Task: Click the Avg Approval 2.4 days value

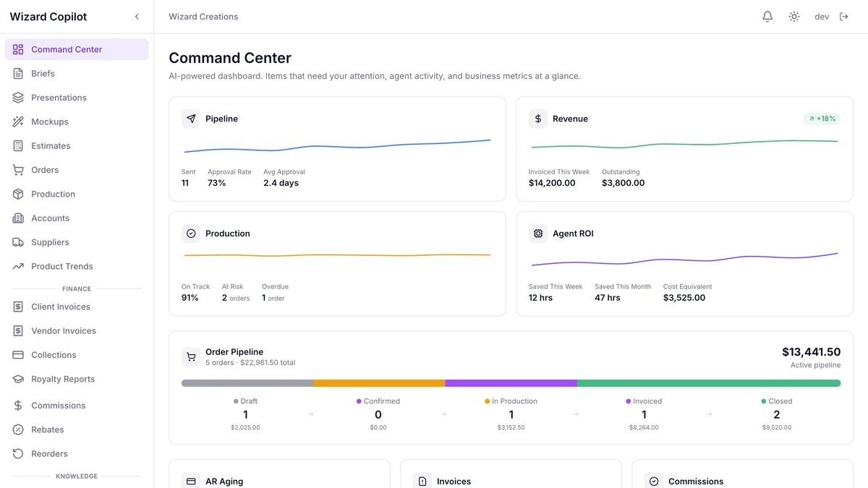Action: point(281,183)
